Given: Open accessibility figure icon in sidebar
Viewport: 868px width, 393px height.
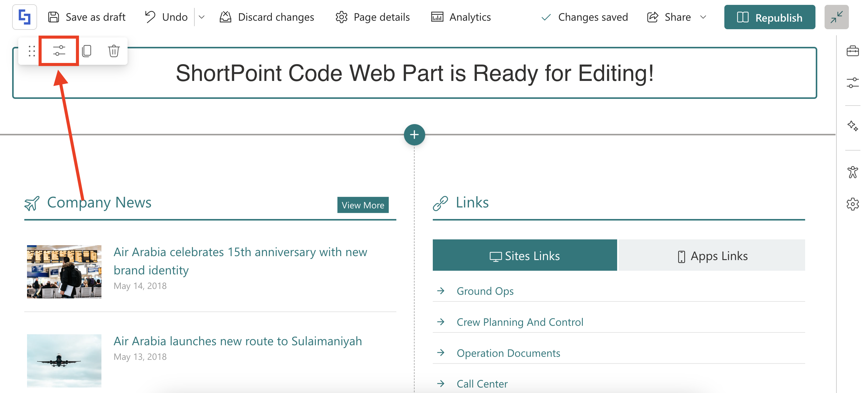Looking at the screenshot, I should coord(852,172).
